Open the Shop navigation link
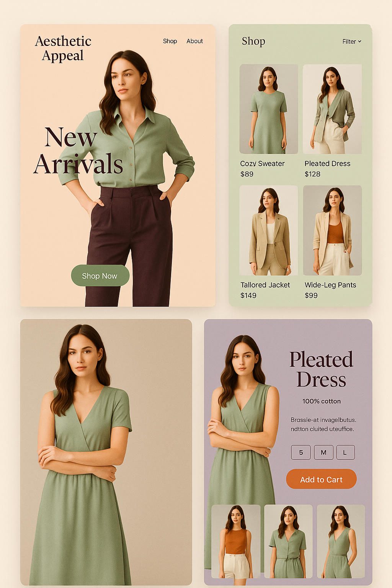 click(170, 41)
